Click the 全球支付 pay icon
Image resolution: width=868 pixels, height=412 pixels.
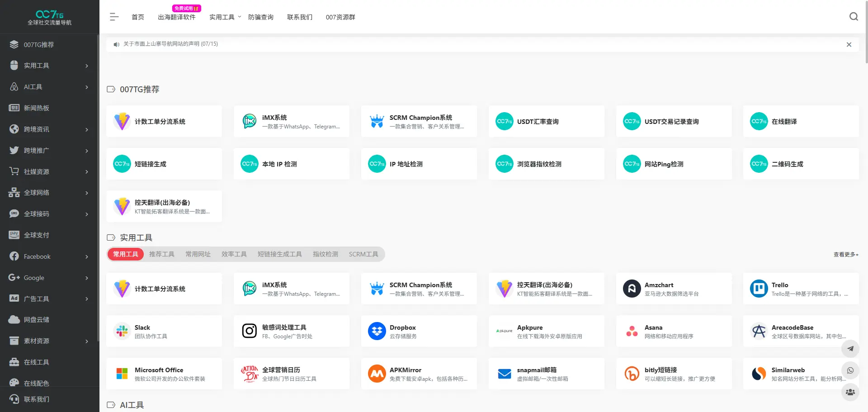point(14,235)
